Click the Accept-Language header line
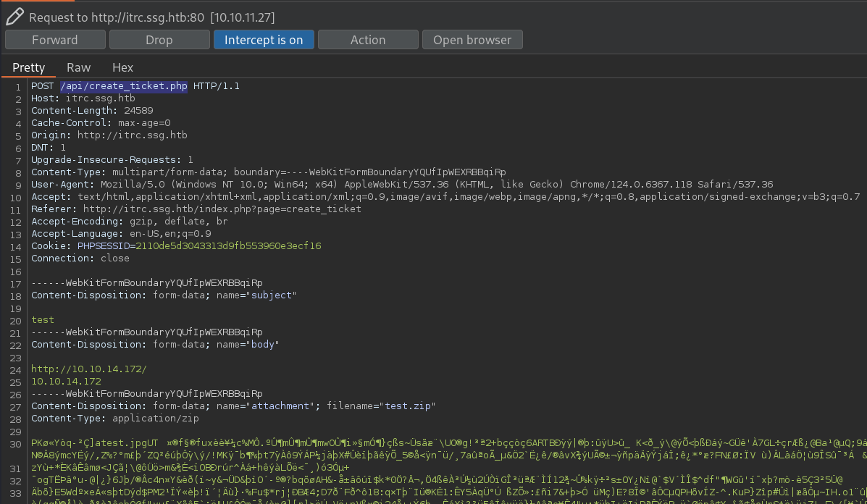 [121, 234]
